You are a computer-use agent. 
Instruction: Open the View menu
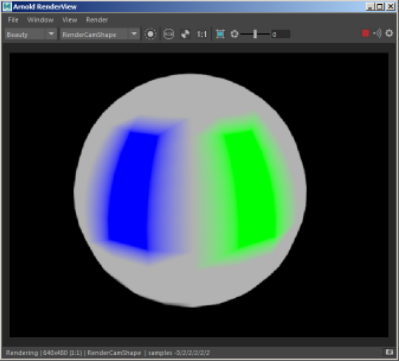[x=70, y=20]
